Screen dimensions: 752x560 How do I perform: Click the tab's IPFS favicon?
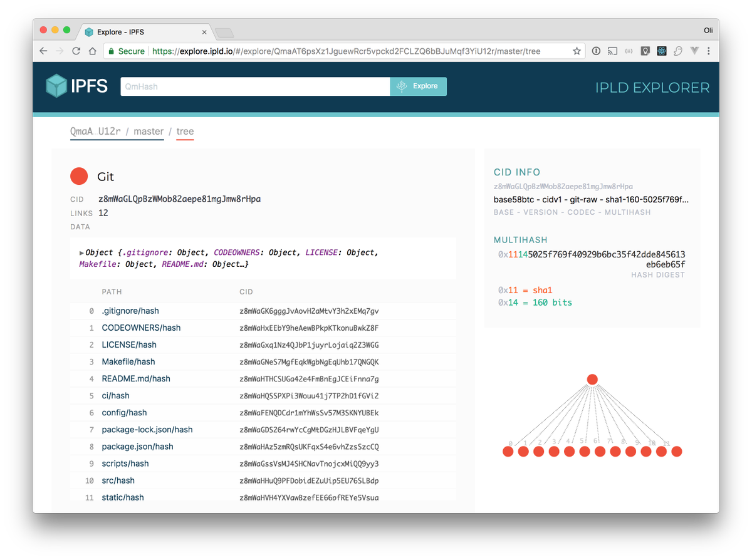(x=89, y=32)
